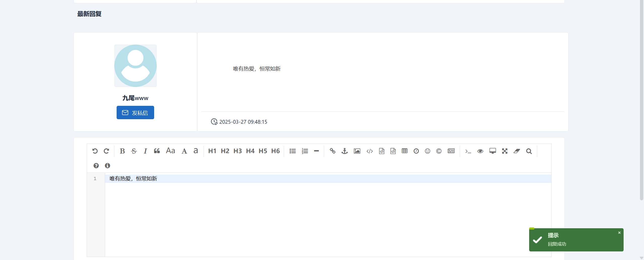This screenshot has width=644, height=260.
Task: Toggle bold formatting
Action: point(122,151)
